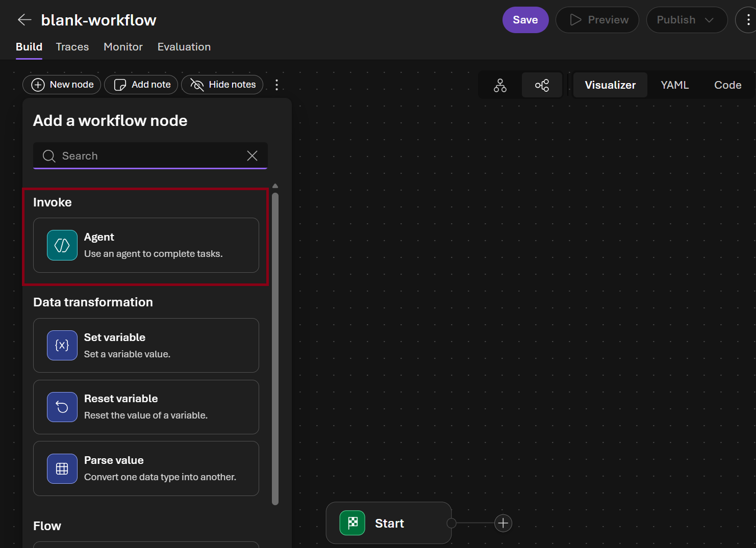This screenshot has width=756, height=548.
Task: Open the toolbar three-dot overflow menu
Action: click(277, 85)
